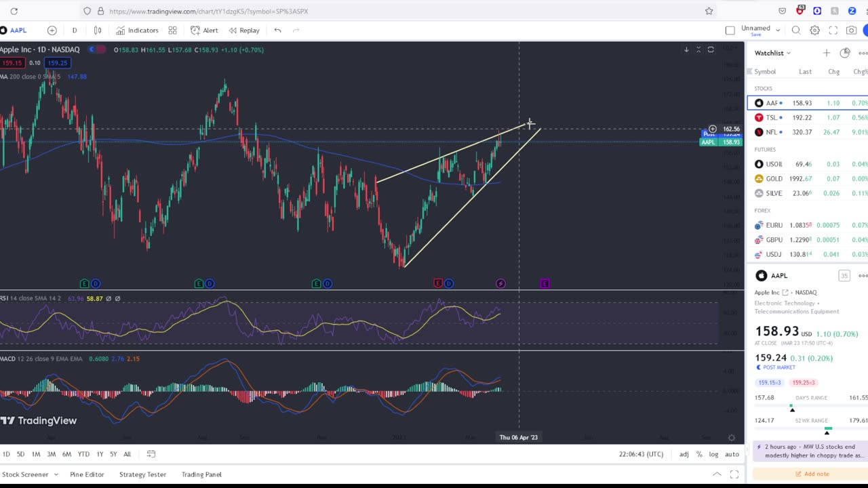Select the EURUSD forex row

coord(808,225)
